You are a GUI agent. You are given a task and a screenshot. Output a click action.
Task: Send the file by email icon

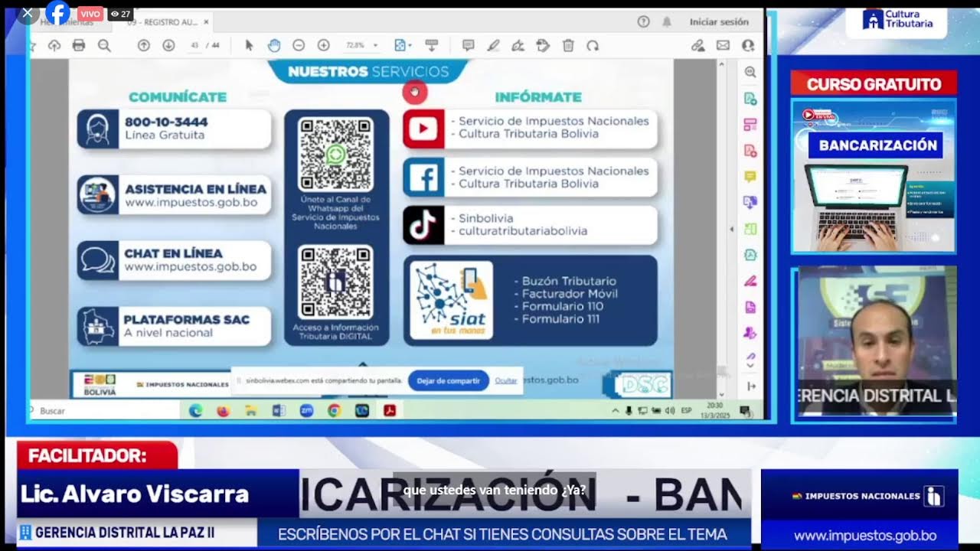click(723, 46)
